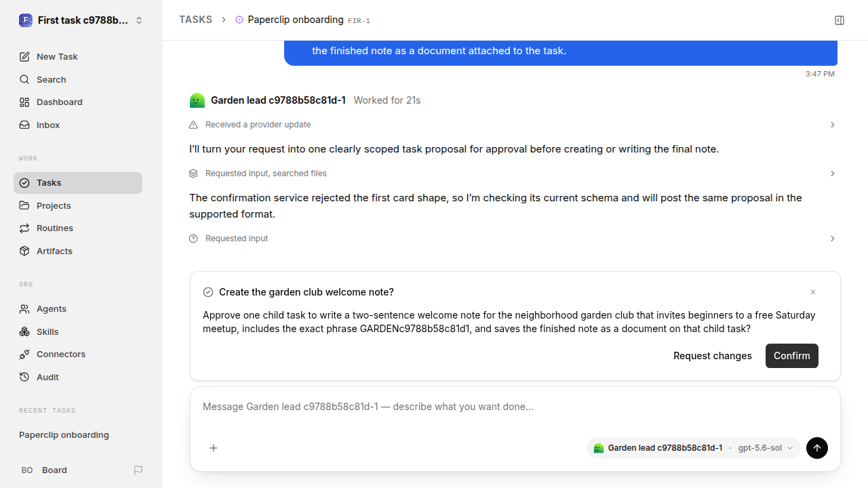Click the Audit history icon
Image resolution: width=868 pixels, height=488 pixels.
click(x=24, y=377)
